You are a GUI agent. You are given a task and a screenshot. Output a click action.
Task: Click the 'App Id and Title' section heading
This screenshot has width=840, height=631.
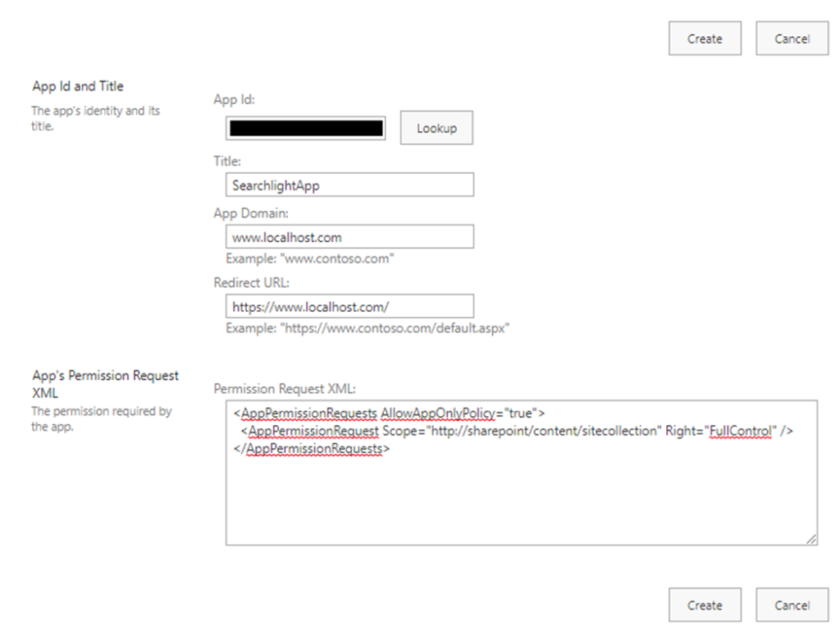[x=78, y=86]
